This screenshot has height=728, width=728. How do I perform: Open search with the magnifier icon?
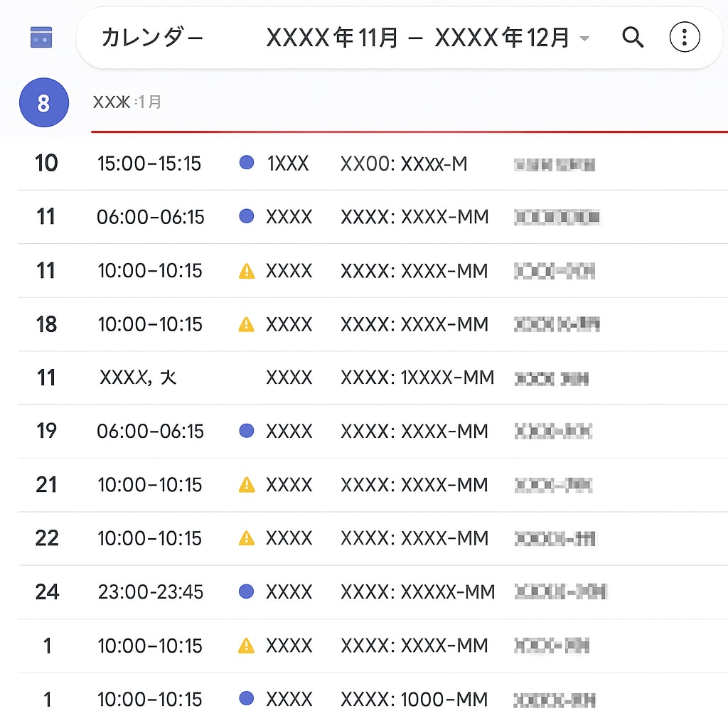[633, 38]
